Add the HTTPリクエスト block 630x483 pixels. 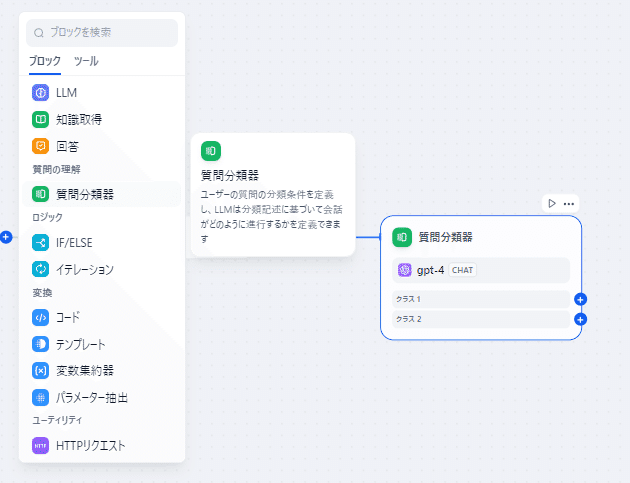point(90,445)
